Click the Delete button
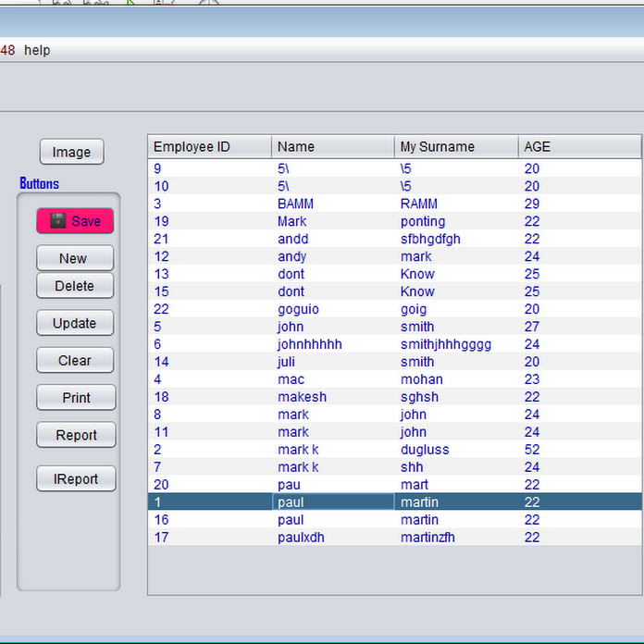Image resolution: width=644 pixels, height=644 pixels. click(75, 286)
